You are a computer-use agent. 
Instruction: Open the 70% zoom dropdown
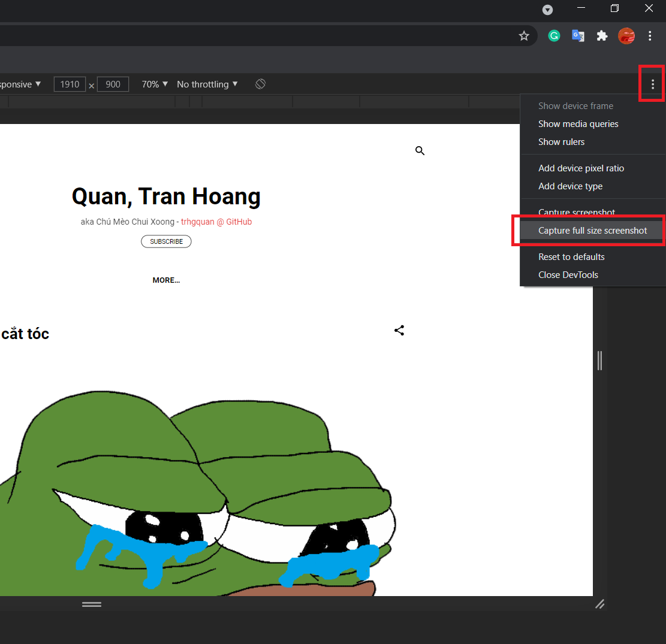(x=155, y=84)
